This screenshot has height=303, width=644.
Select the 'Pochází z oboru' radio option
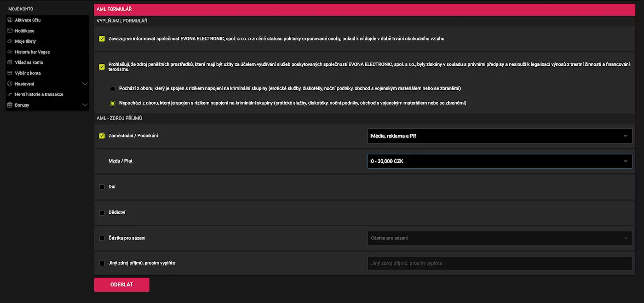[112, 88]
